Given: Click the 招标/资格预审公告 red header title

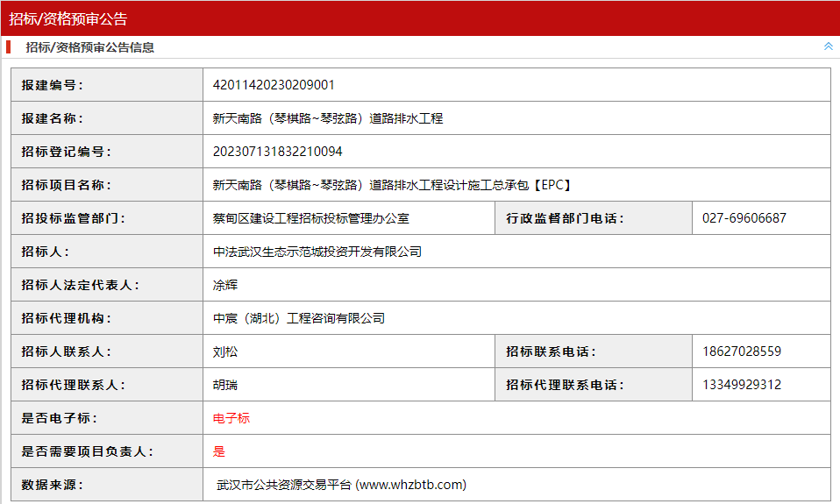Looking at the screenshot, I should (68, 18).
